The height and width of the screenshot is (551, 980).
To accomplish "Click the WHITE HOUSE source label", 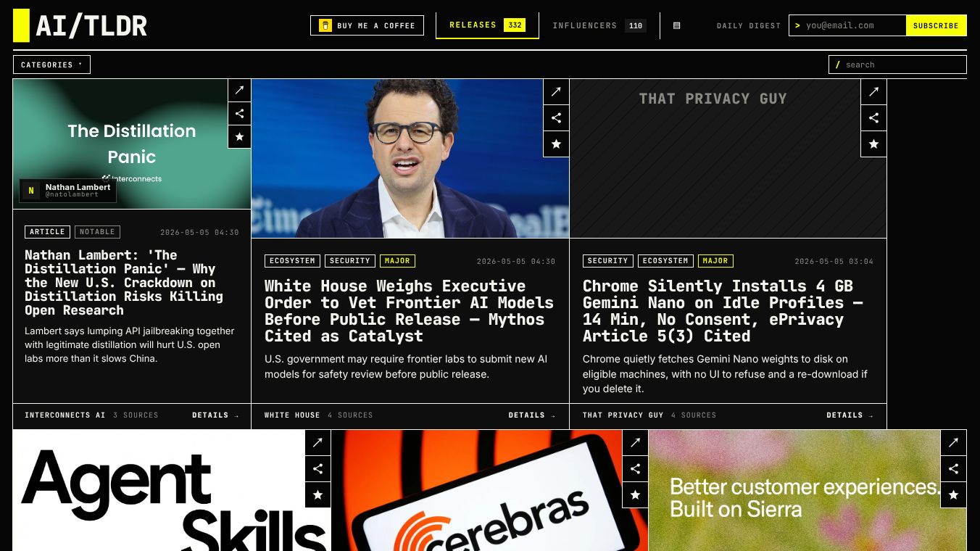I will [x=292, y=415].
